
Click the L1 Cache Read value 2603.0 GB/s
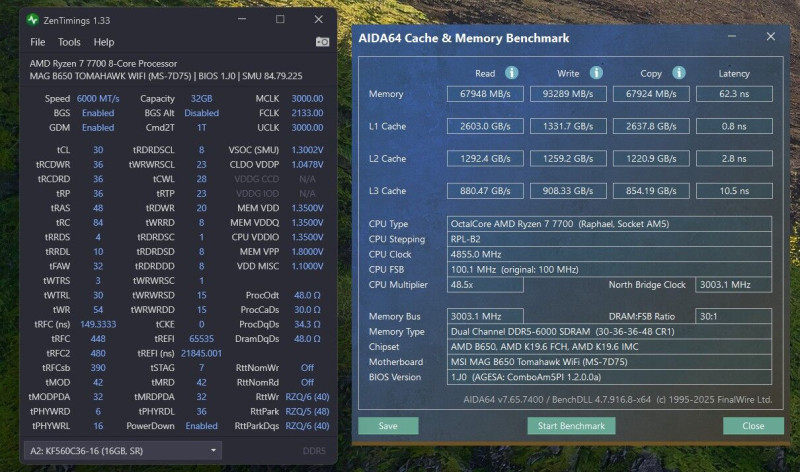[x=485, y=126]
